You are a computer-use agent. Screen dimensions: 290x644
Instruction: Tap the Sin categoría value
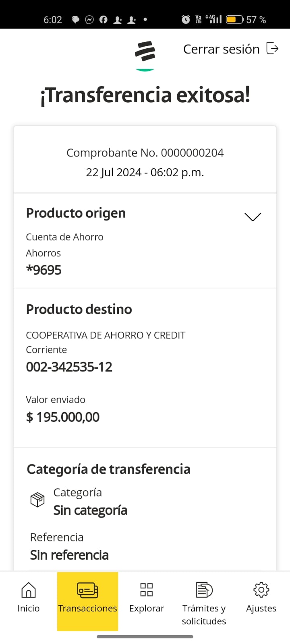(x=90, y=510)
